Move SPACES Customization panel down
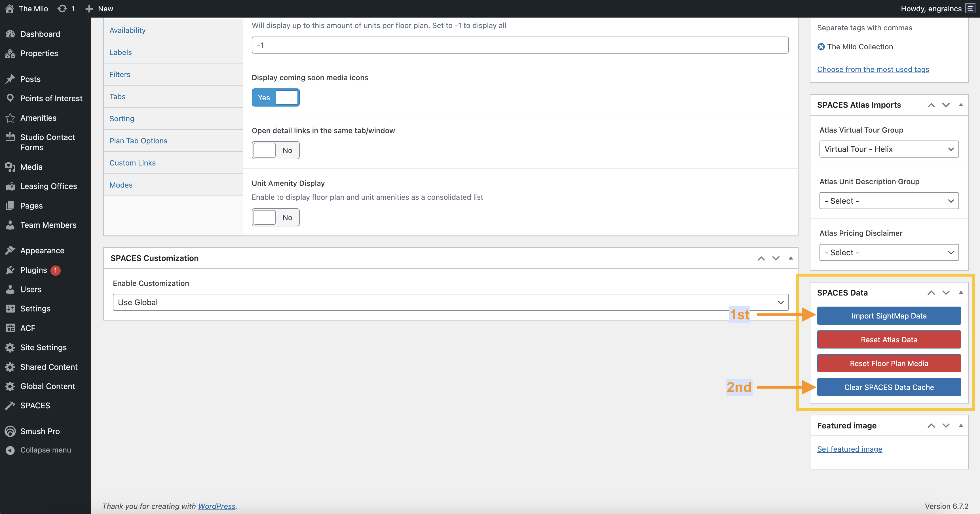Viewport: 980px width, 514px height. click(x=776, y=258)
